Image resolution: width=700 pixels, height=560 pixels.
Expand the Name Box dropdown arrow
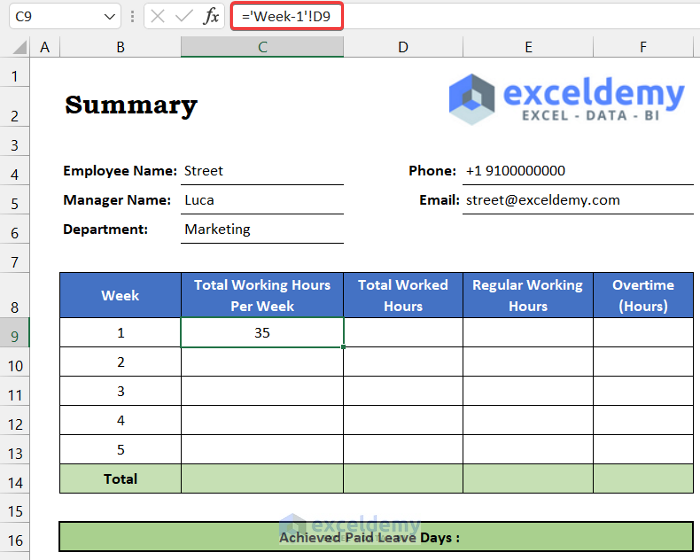(109, 17)
